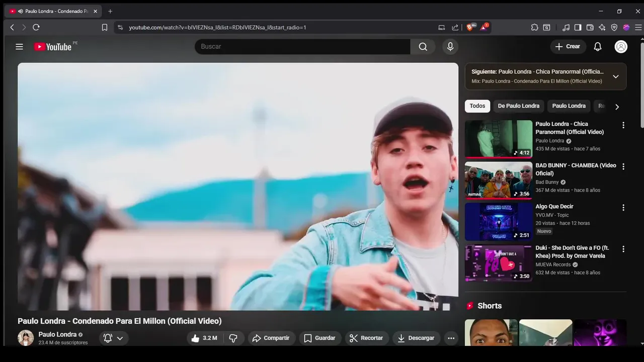Open Algo Que Decir title link
This screenshot has width=644, height=362.
pos(554,207)
